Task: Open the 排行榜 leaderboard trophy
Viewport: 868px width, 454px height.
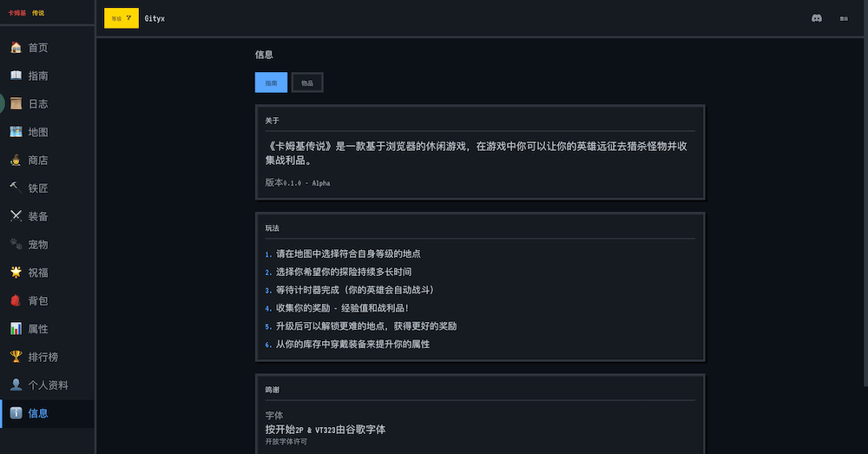Action: click(x=16, y=357)
